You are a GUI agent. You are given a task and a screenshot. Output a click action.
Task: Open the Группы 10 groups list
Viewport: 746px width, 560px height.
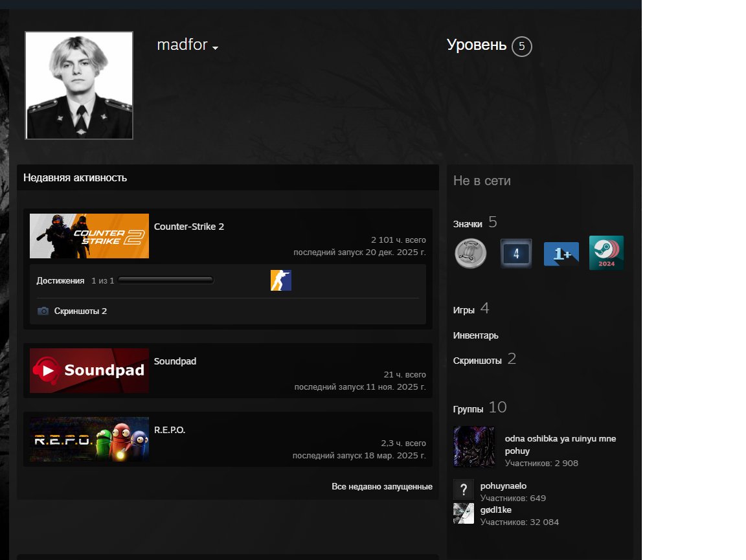[x=479, y=408]
